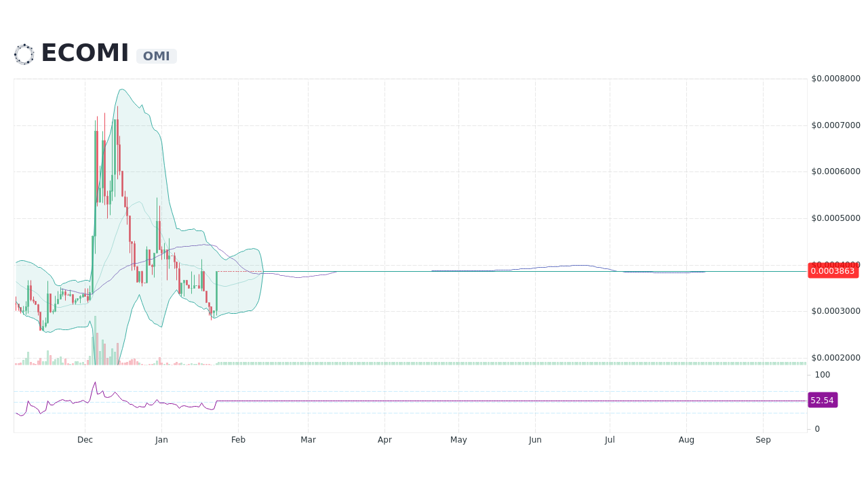Select the $0.0003000 price axis label
Image resolution: width=868 pixels, height=488 pixels.
(x=836, y=311)
